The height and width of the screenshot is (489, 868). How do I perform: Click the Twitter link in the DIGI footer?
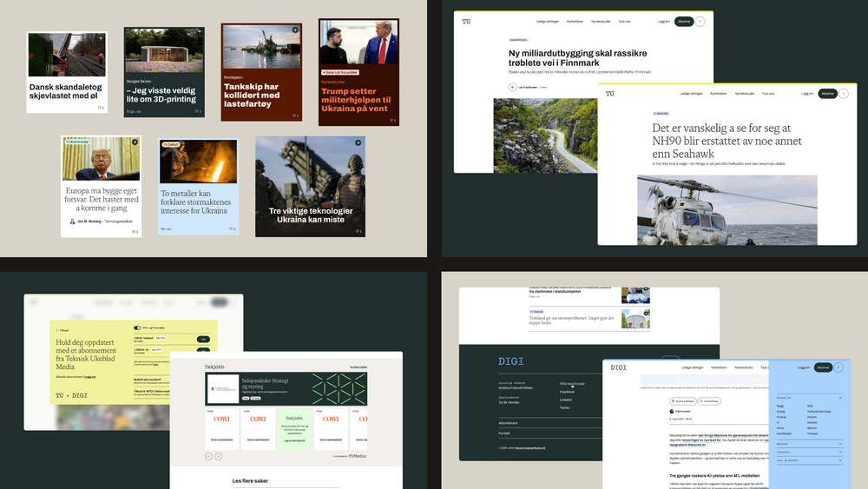click(x=565, y=407)
